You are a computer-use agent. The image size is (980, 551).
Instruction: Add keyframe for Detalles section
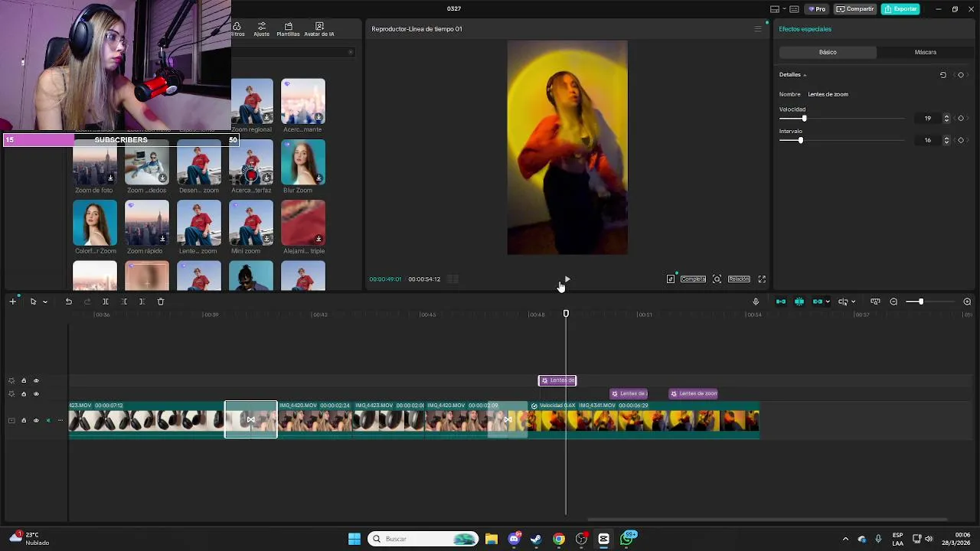point(961,75)
